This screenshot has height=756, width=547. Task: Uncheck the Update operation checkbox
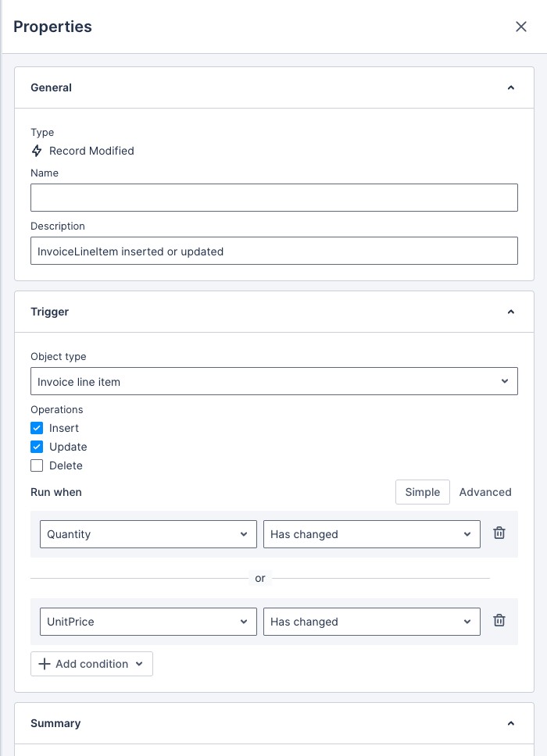pyautogui.click(x=37, y=447)
